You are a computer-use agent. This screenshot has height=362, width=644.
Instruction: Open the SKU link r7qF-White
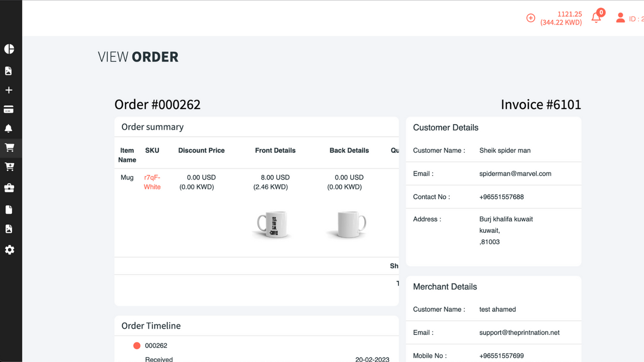[152, 182]
